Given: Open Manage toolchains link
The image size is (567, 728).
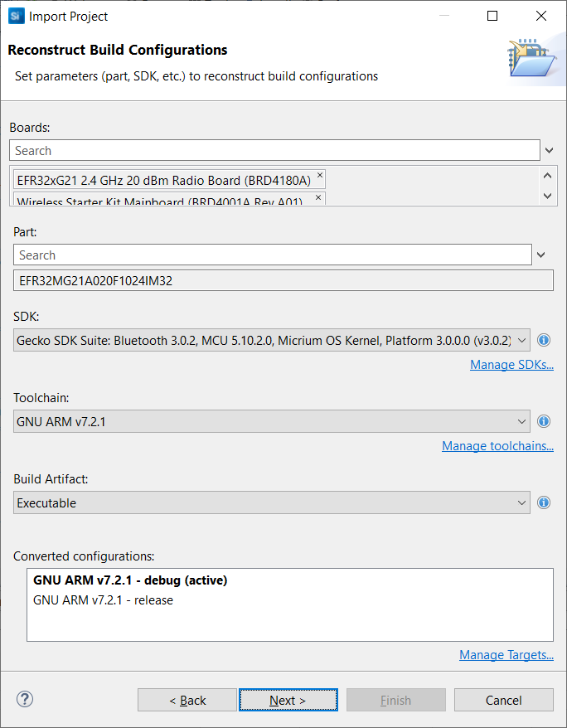Looking at the screenshot, I should pyautogui.click(x=497, y=445).
